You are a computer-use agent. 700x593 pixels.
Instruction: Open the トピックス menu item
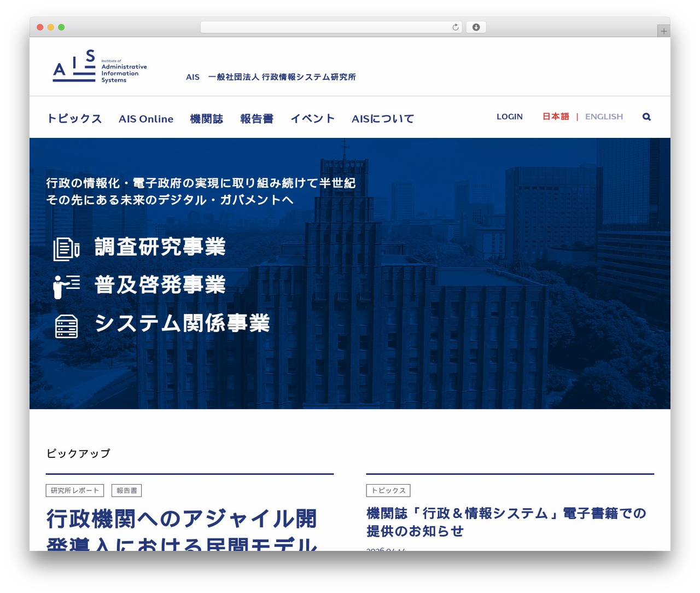pos(74,119)
